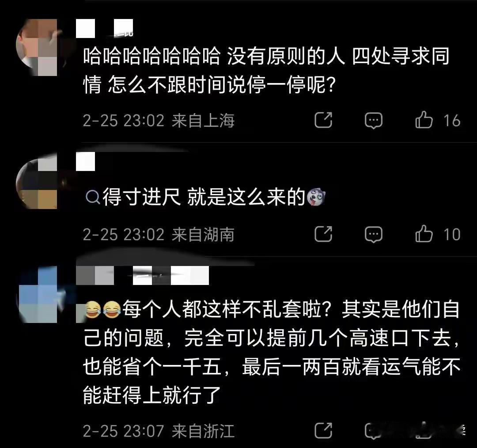Like the Hunan comment with 10 likes

pyautogui.click(x=424, y=234)
